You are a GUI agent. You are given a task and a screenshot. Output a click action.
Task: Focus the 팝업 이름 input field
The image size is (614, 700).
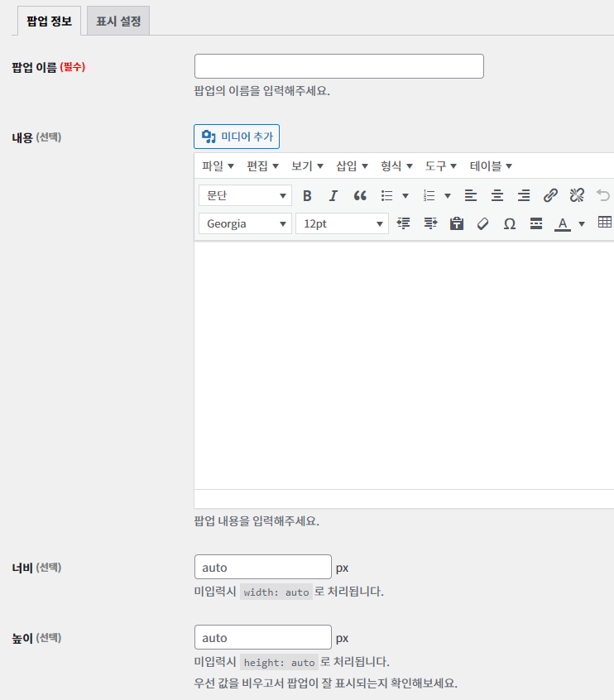(339, 66)
